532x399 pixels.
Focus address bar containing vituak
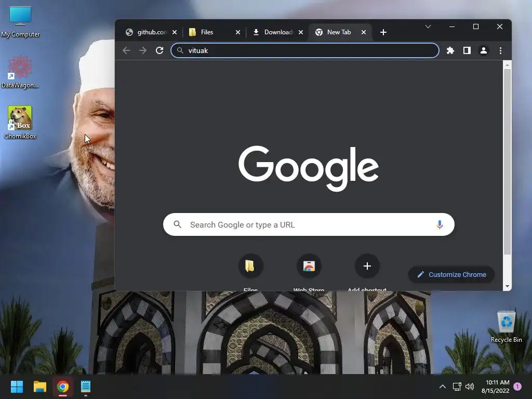pyautogui.click(x=304, y=50)
